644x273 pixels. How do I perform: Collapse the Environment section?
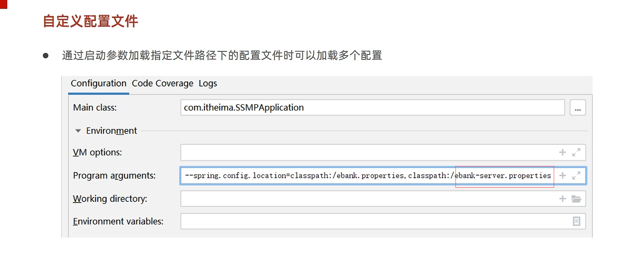78,131
